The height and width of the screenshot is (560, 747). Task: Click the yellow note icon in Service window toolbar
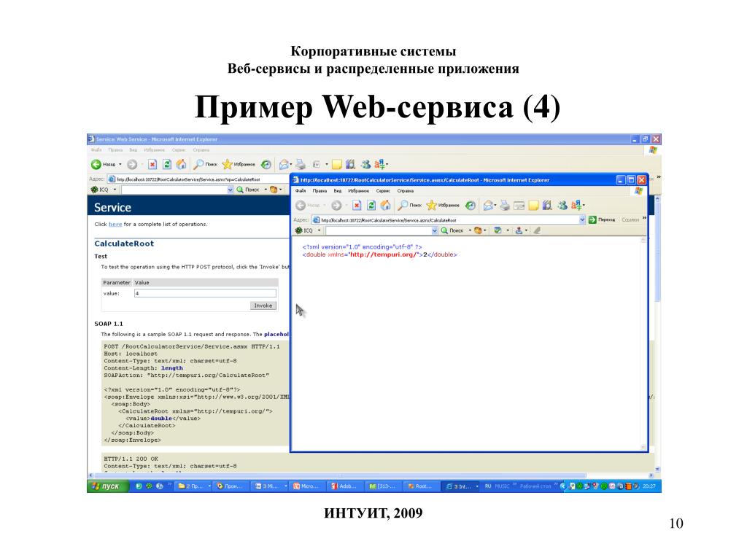click(337, 164)
